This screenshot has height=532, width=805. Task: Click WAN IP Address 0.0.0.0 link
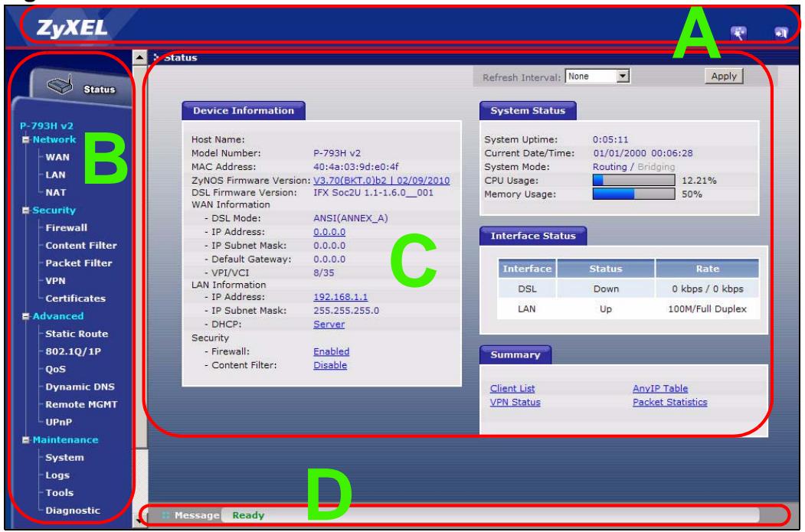click(x=329, y=232)
